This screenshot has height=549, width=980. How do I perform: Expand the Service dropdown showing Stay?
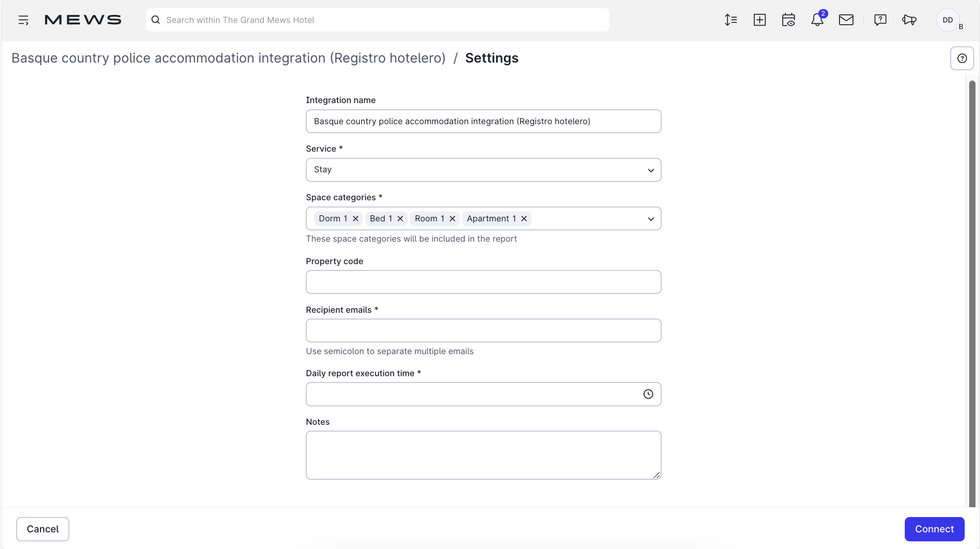pyautogui.click(x=483, y=170)
